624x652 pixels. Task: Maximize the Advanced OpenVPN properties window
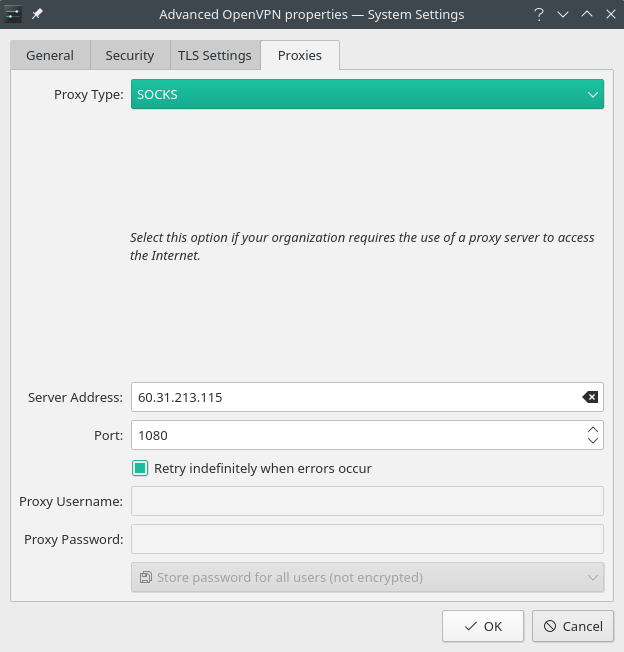[x=587, y=14]
